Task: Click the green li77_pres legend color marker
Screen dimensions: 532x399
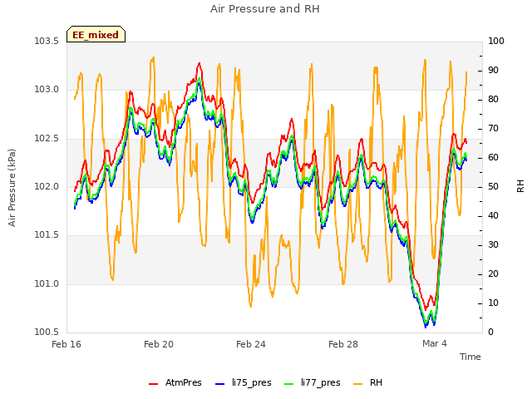Action: (288, 384)
